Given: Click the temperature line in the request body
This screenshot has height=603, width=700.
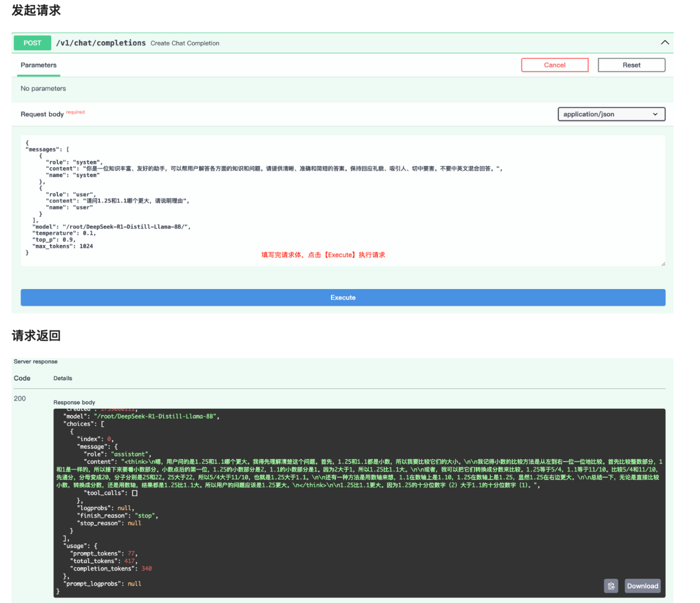Looking at the screenshot, I should coord(64,233).
